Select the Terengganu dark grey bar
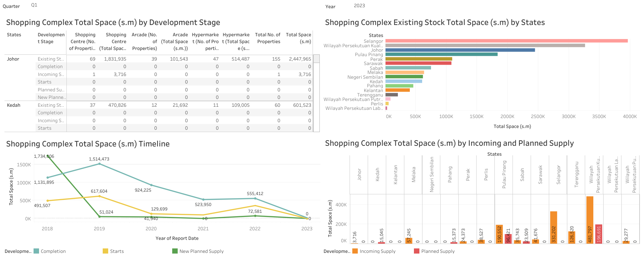The width and height of the screenshot is (644, 258). [392, 95]
